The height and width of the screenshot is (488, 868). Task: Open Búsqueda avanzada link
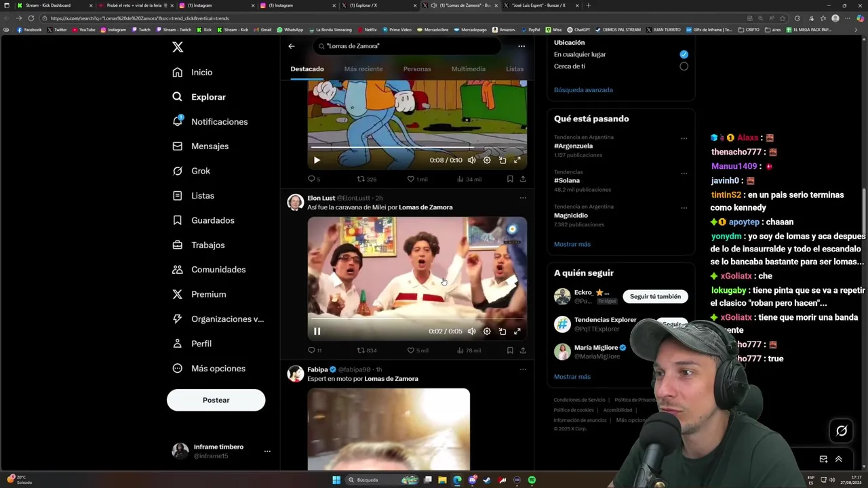(x=583, y=90)
